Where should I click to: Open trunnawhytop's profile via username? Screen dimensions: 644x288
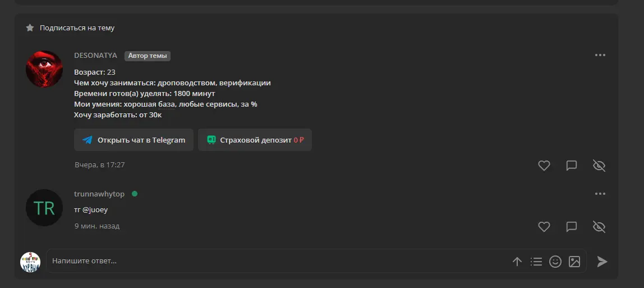pos(99,194)
